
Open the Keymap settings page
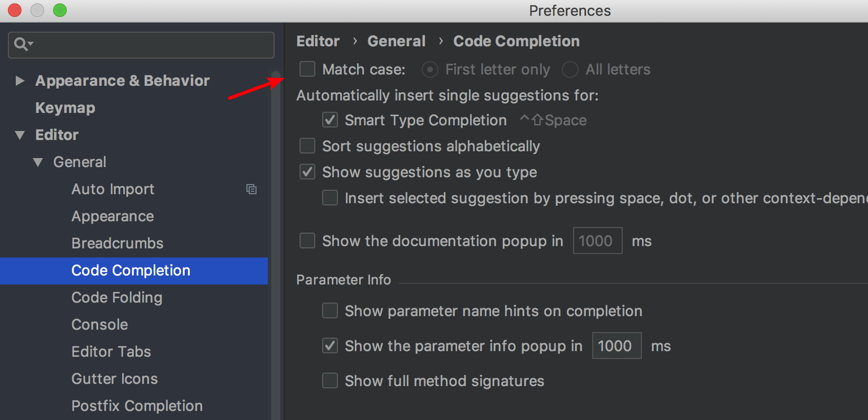point(65,108)
